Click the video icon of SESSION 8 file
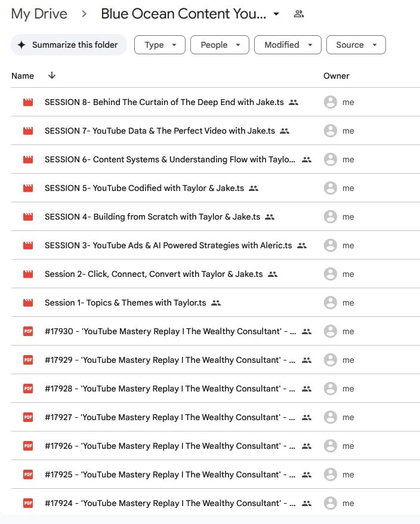This screenshot has width=420, height=524. tap(28, 102)
